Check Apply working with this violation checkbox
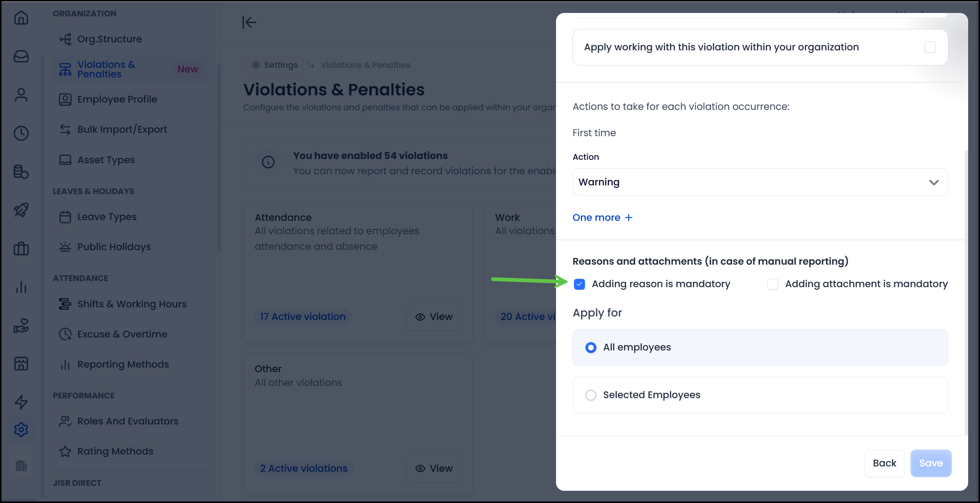980x503 pixels. (930, 47)
